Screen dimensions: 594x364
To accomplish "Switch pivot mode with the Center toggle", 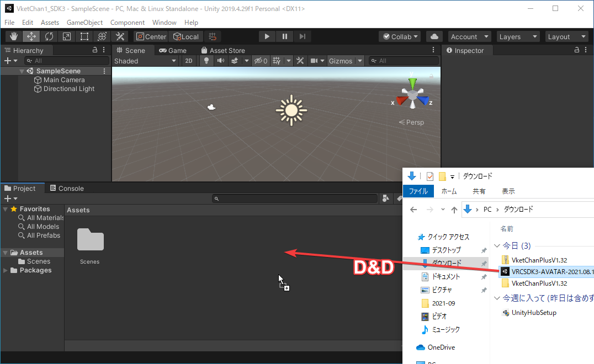I will pos(150,36).
